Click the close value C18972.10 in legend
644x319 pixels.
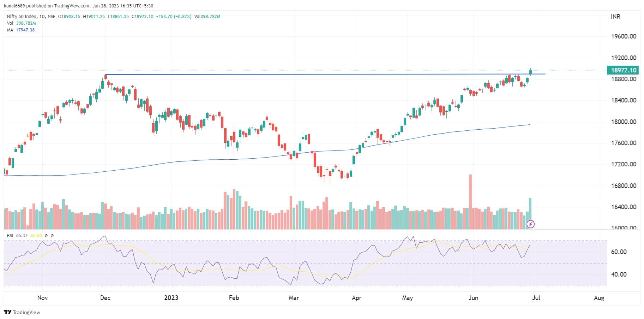[143, 16]
